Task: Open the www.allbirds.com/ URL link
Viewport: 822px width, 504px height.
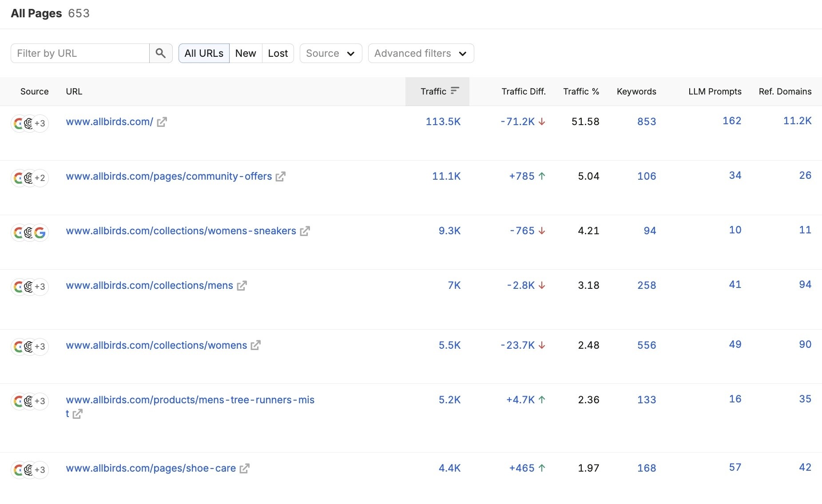Action: [110, 122]
